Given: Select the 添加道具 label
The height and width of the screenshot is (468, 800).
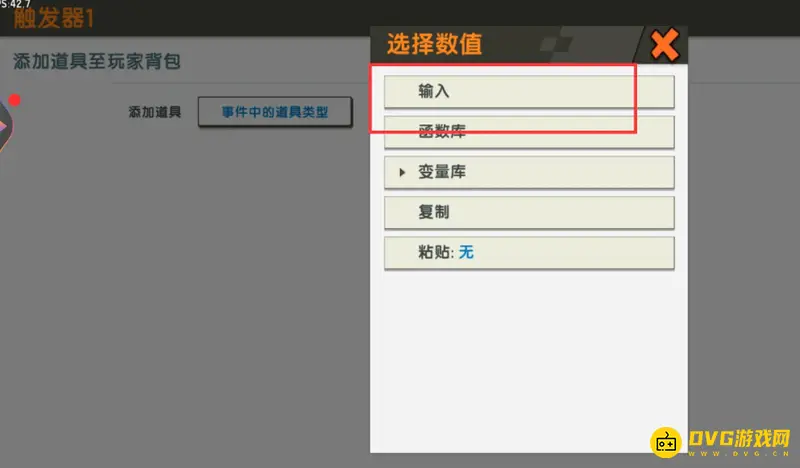Looking at the screenshot, I should pyautogui.click(x=155, y=112).
